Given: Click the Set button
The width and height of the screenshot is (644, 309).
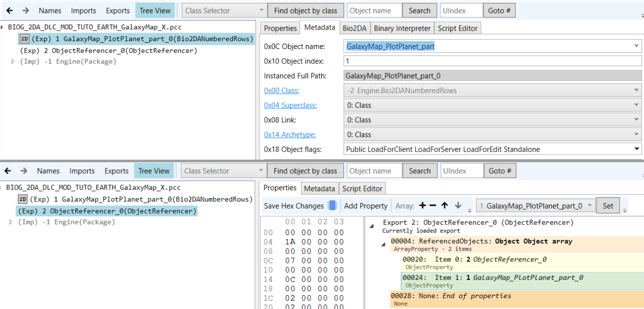Looking at the screenshot, I should coord(608,206).
